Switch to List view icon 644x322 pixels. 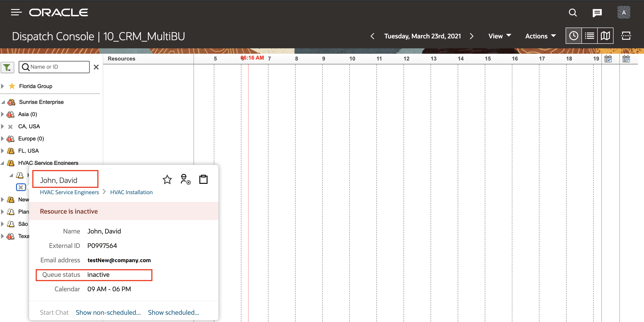click(x=590, y=36)
